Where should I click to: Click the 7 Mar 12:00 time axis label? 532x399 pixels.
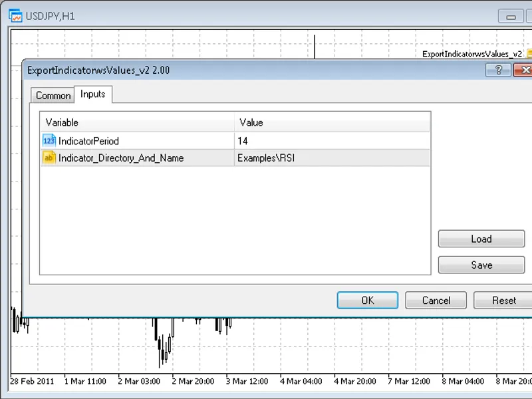point(409,381)
